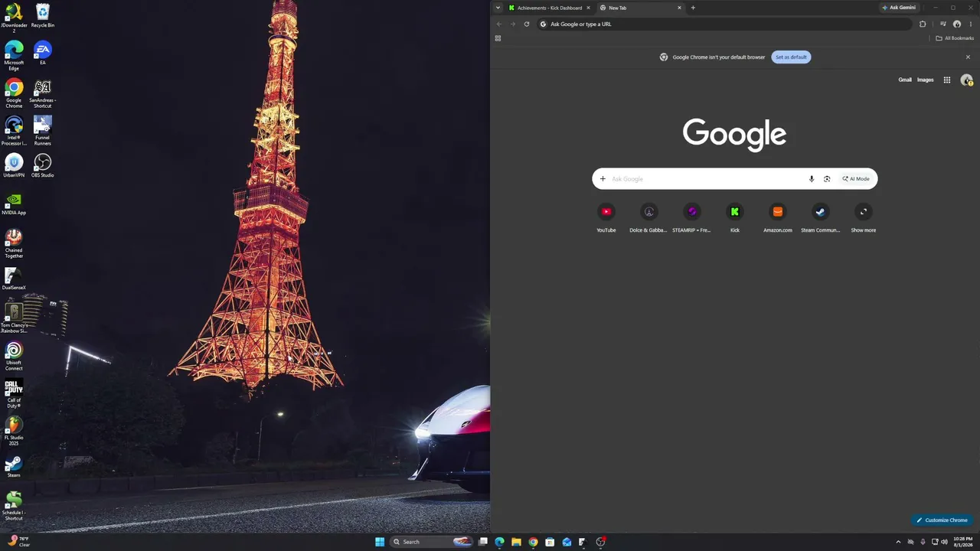
Task: Click Show more shortcuts
Action: coord(864,218)
